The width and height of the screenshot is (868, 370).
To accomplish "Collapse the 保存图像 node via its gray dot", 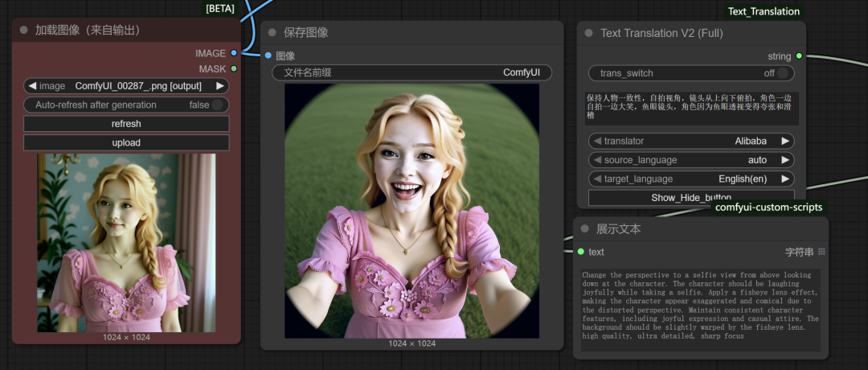I will 272,33.
